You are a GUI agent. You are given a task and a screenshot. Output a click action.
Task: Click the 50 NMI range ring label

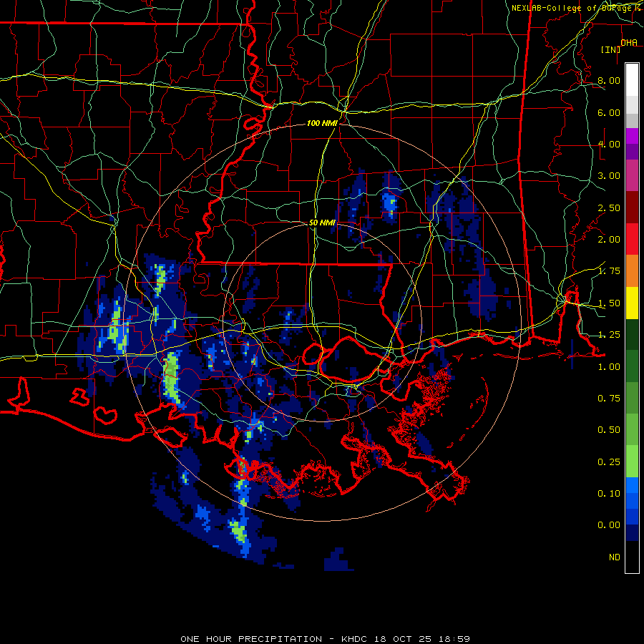pyautogui.click(x=322, y=223)
